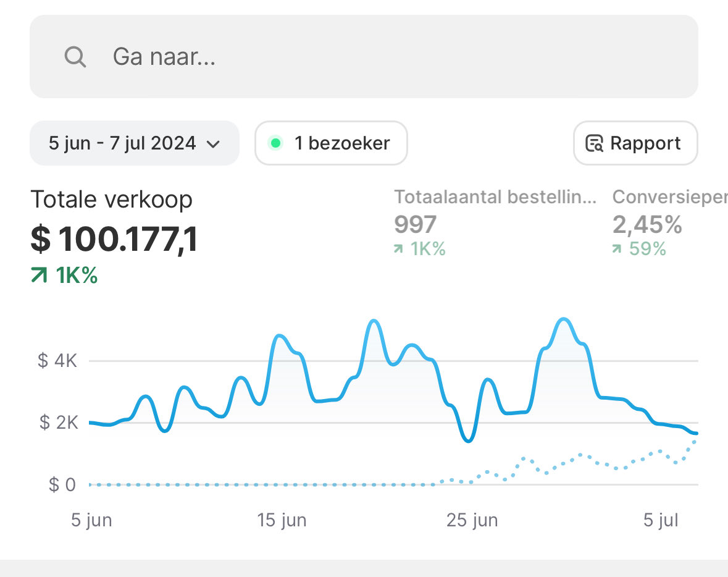Screen dimensions: 728x577
Task: Click the $ 4K axis label
Action: click(x=57, y=361)
